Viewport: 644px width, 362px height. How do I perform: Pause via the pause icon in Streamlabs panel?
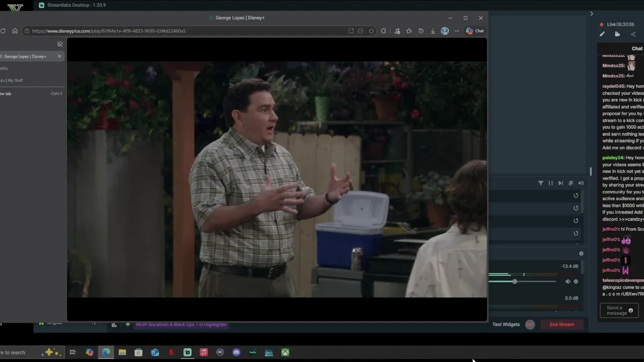click(x=550, y=183)
